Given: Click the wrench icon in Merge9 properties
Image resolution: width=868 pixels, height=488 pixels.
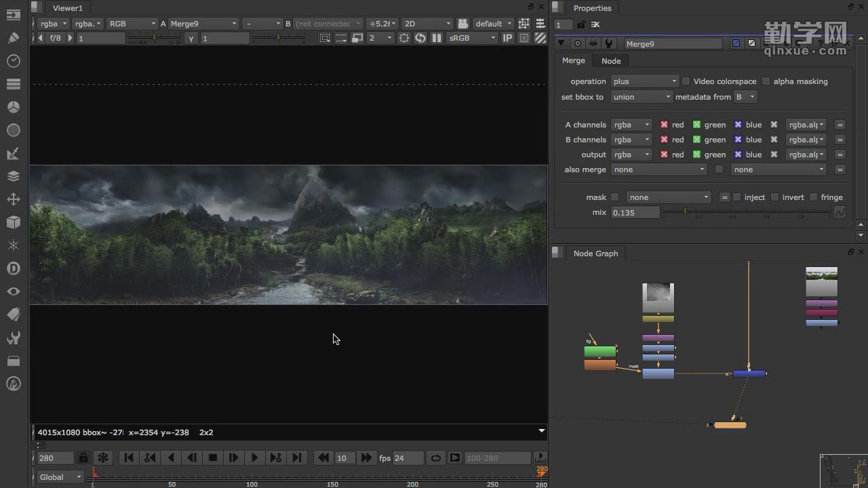Looking at the screenshot, I should [608, 43].
